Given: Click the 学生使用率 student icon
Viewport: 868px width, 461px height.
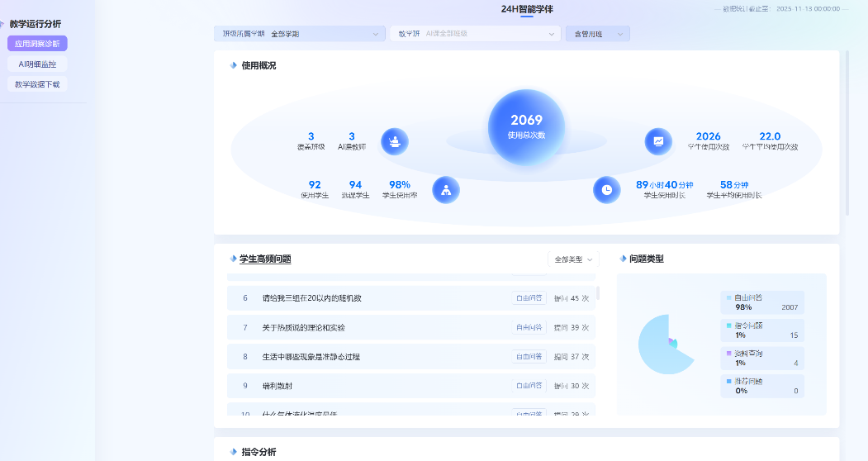Looking at the screenshot, I should (446, 190).
